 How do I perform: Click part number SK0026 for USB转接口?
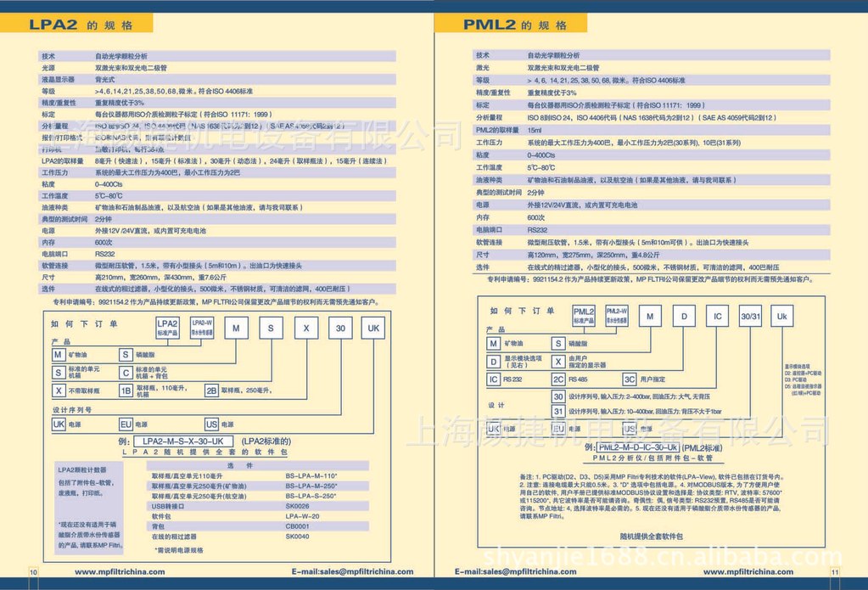297,506
